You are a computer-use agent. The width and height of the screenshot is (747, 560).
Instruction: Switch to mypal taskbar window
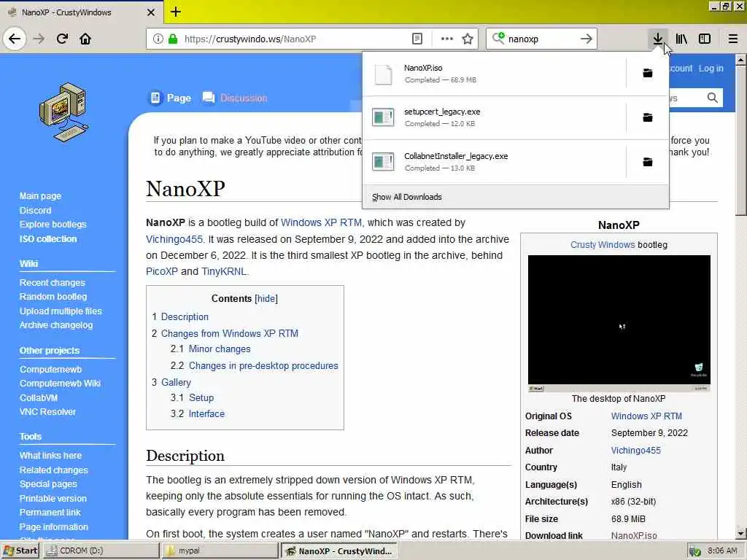(x=220, y=551)
